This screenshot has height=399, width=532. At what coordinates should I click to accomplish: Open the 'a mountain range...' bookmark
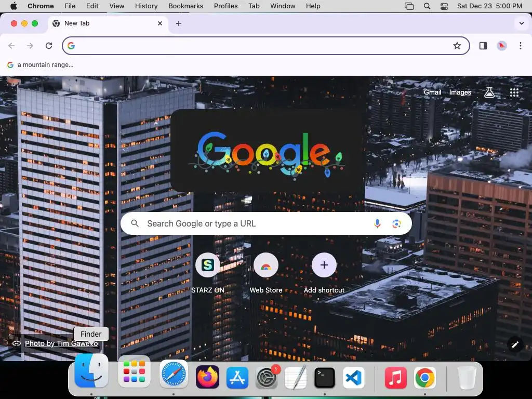coord(41,65)
